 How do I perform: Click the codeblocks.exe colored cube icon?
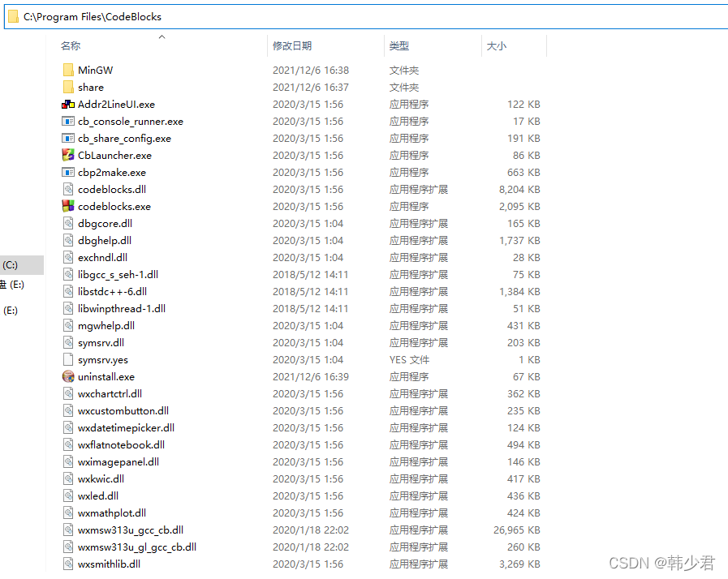tap(68, 206)
